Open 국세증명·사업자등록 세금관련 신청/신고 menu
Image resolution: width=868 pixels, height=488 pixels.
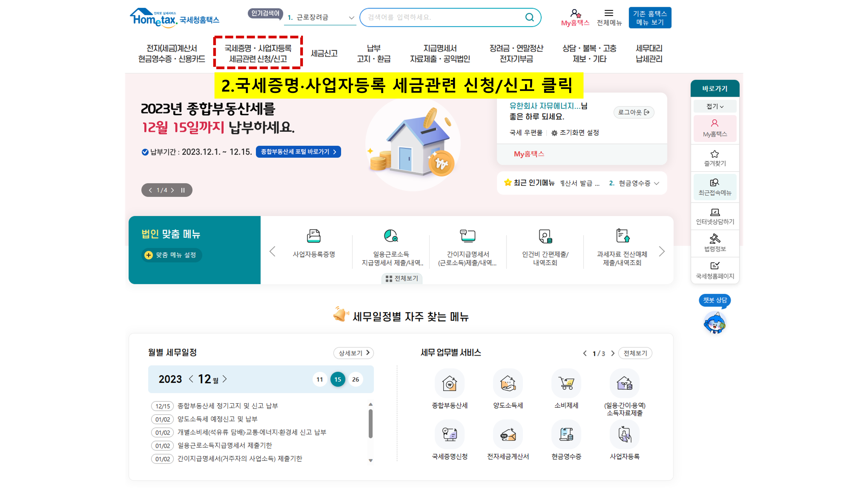point(258,54)
